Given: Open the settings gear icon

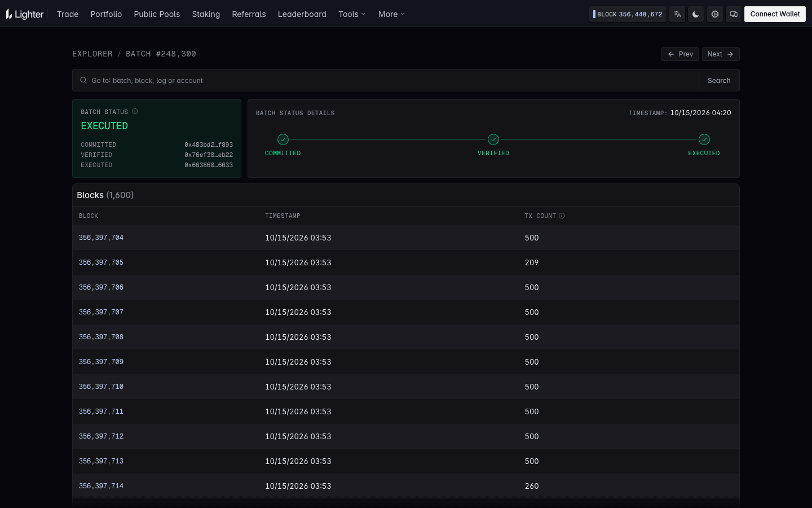Looking at the screenshot, I should (715, 14).
